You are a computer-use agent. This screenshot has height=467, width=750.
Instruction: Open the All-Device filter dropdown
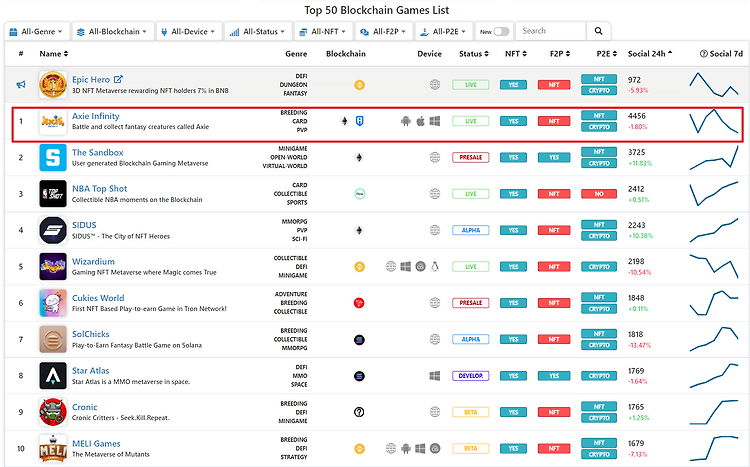[189, 32]
